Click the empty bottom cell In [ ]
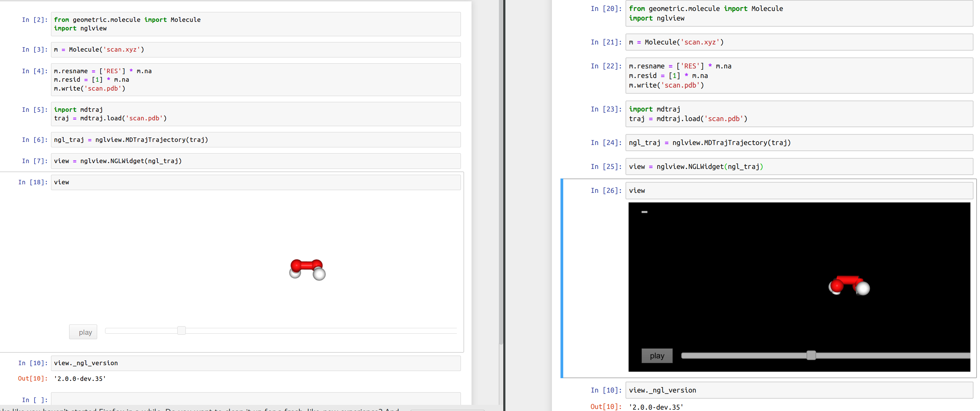The width and height of the screenshot is (980, 411). click(255, 399)
